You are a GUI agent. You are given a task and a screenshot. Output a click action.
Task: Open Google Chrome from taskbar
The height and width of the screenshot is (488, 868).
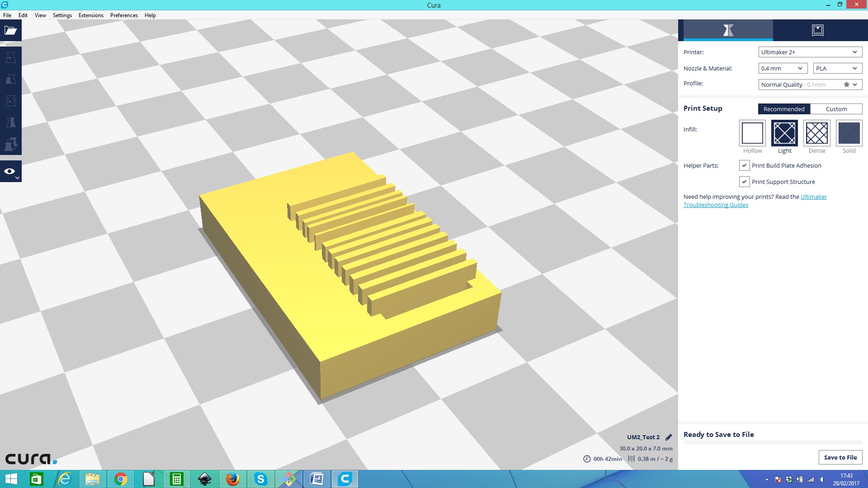[121, 479]
